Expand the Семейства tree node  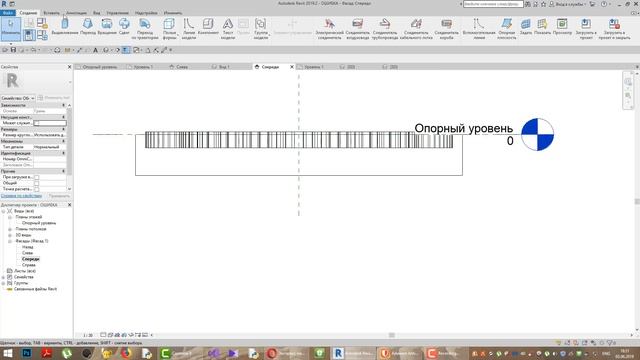click(x=3, y=277)
